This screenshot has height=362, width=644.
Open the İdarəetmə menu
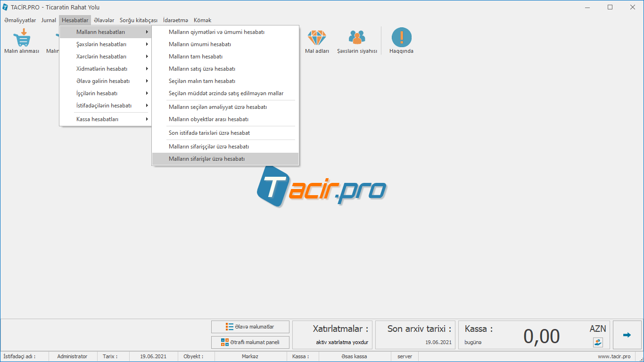[175, 20]
